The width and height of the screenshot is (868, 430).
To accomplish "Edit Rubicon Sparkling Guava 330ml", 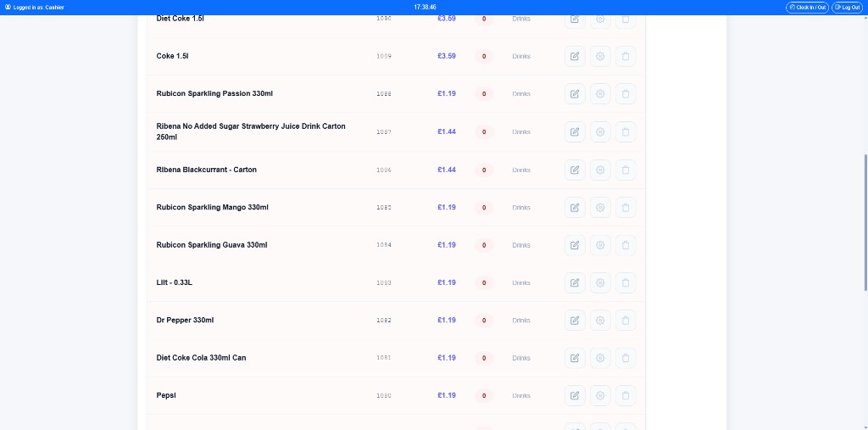I will click(575, 245).
